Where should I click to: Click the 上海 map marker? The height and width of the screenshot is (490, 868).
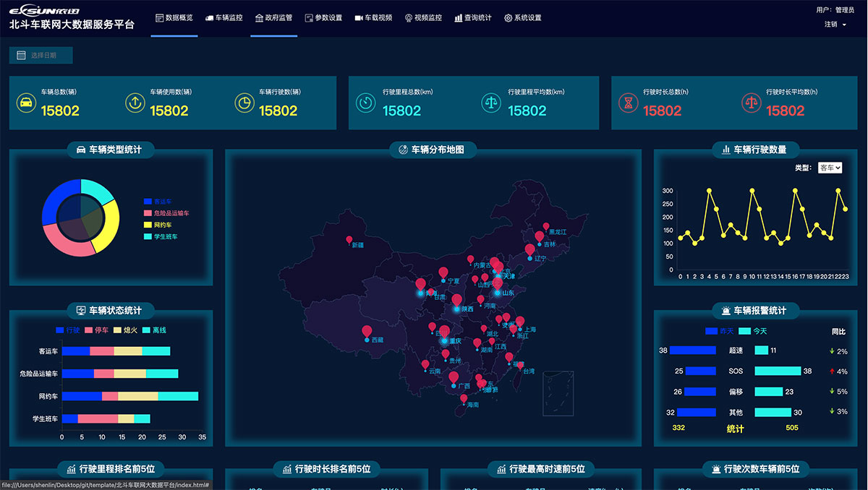pos(520,322)
